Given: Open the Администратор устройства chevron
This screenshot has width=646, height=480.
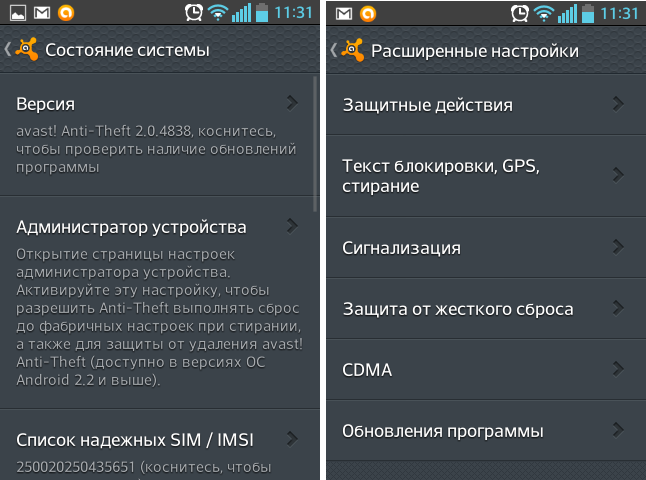Looking at the screenshot, I should (291, 225).
